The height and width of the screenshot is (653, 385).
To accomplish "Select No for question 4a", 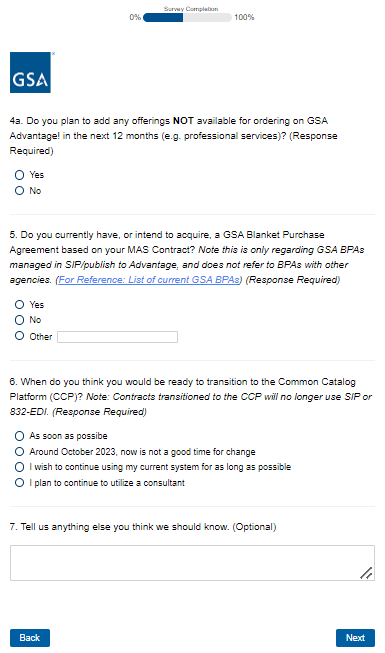I will [x=20, y=191].
